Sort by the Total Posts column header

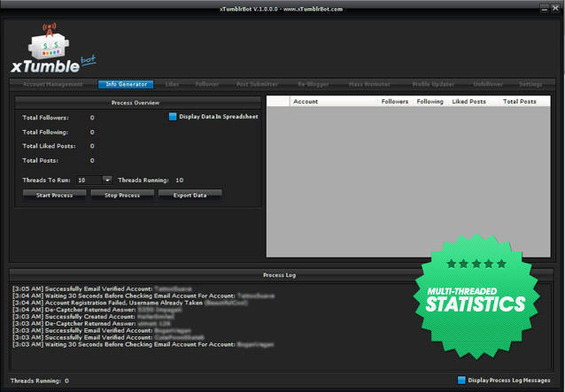click(x=520, y=102)
